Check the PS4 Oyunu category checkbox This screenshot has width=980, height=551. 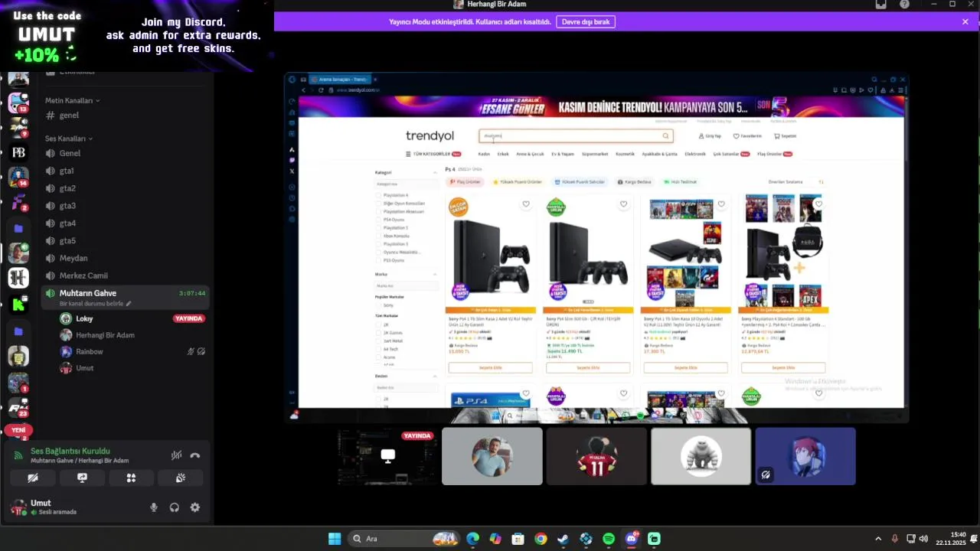coord(378,220)
